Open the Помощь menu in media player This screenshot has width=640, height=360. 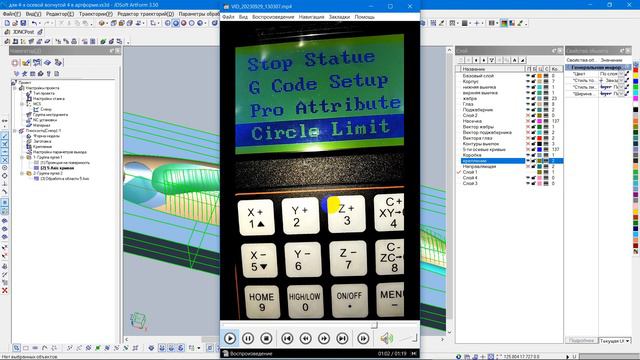[364, 17]
